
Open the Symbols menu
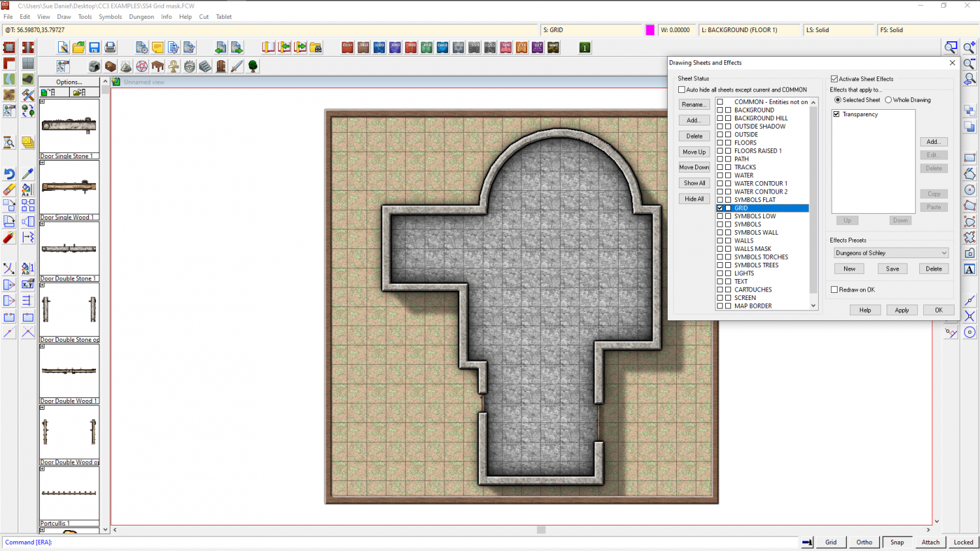click(x=110, y=17)
